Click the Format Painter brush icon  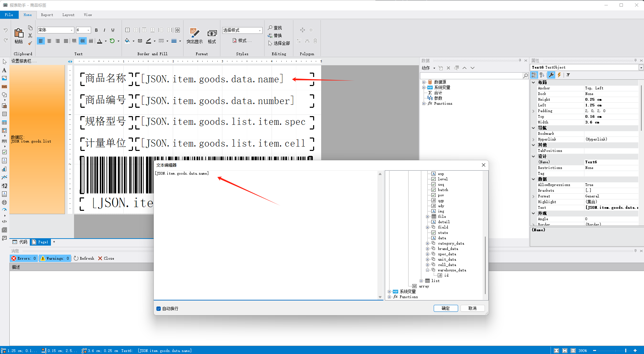click(x=30, y=43)
